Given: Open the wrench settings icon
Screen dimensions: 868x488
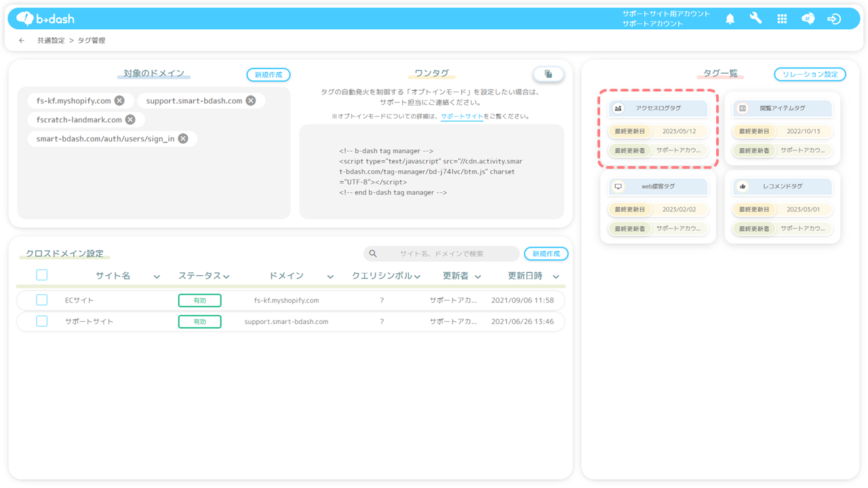Looking at the screenshot, I should point(755,19).
